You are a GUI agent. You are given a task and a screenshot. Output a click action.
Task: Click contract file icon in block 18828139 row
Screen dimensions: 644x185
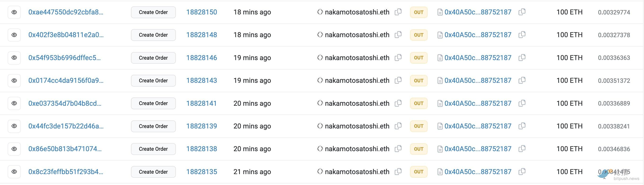tap(440, 126)
